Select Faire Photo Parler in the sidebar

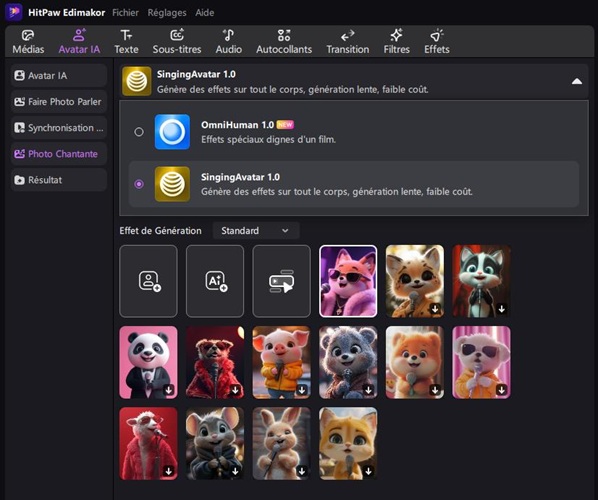pyautogui.click(x=59, y=102)
